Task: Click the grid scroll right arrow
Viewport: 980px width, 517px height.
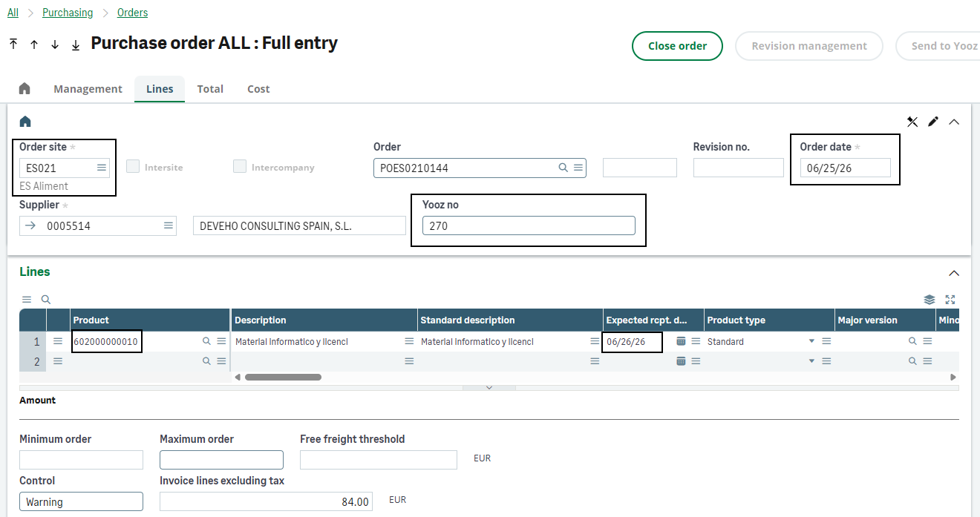Action: pyautogui.click(x=953, y=377)
